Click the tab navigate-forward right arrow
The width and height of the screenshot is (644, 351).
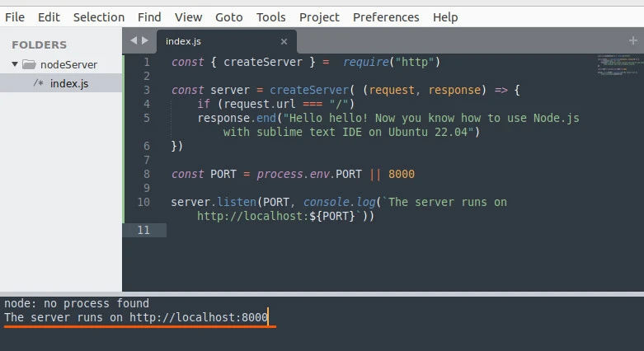(146, 40)
